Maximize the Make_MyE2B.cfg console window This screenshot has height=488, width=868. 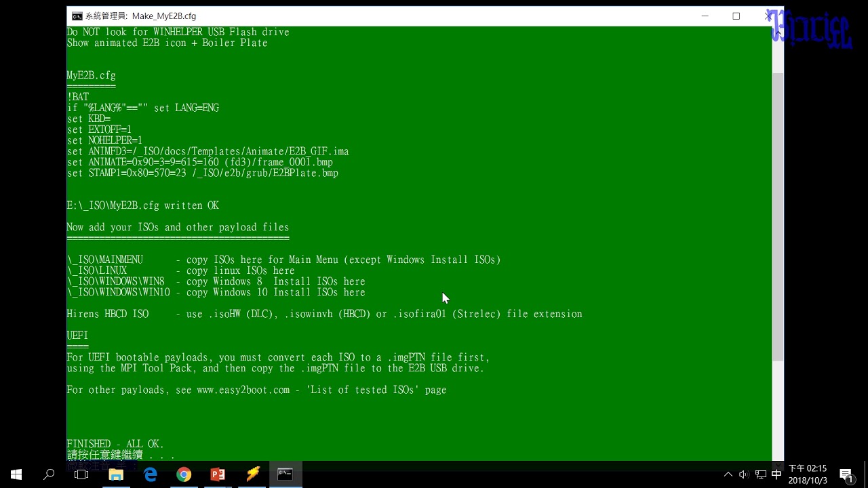[736, 16]
